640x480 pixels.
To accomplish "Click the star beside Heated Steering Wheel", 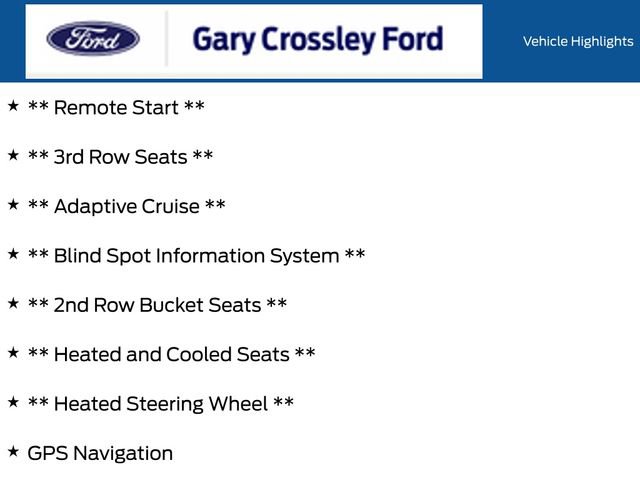I will [x=13, y=402].
